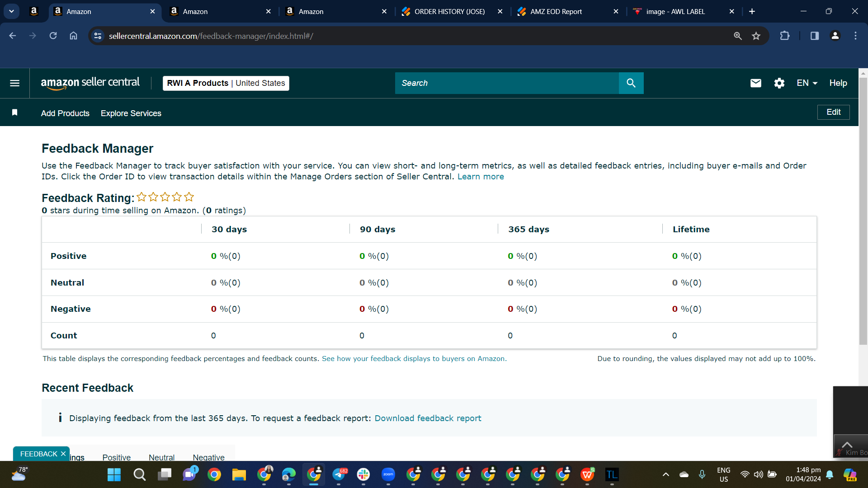Screen dimensions: 868x488
Task: Open Explore Services link
Action: pyautogui.click(x=131, y=113)
